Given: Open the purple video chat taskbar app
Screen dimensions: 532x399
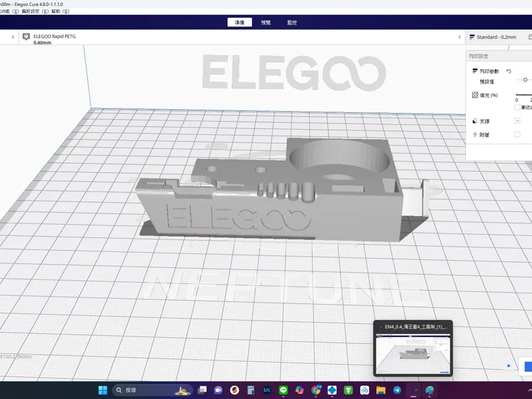Looking at the screenshot, I should click(x=218, y=390).
